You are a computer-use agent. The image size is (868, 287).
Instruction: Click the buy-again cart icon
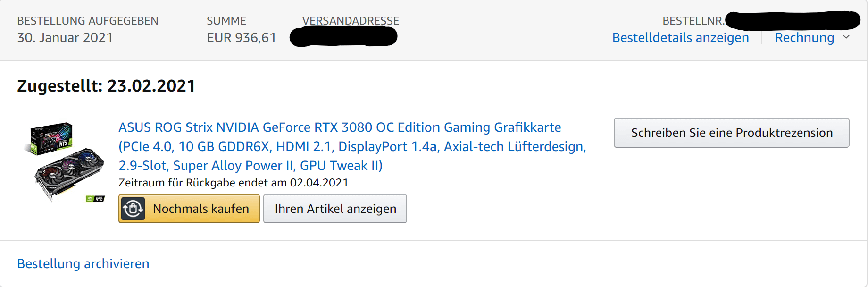coord(133,209)
